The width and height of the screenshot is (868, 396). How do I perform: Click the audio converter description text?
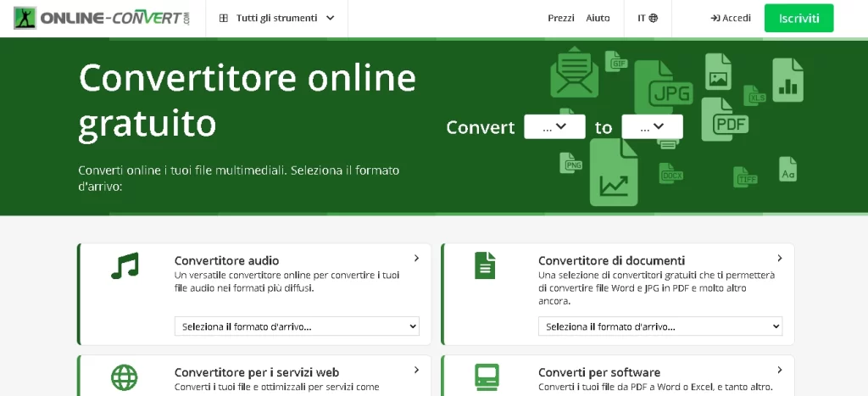287,282
